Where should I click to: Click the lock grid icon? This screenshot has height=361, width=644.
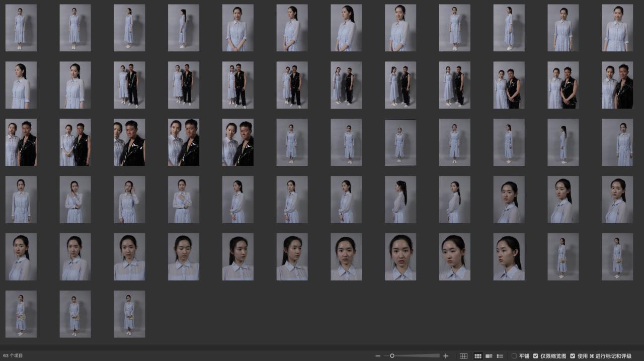tap(463, 356)
